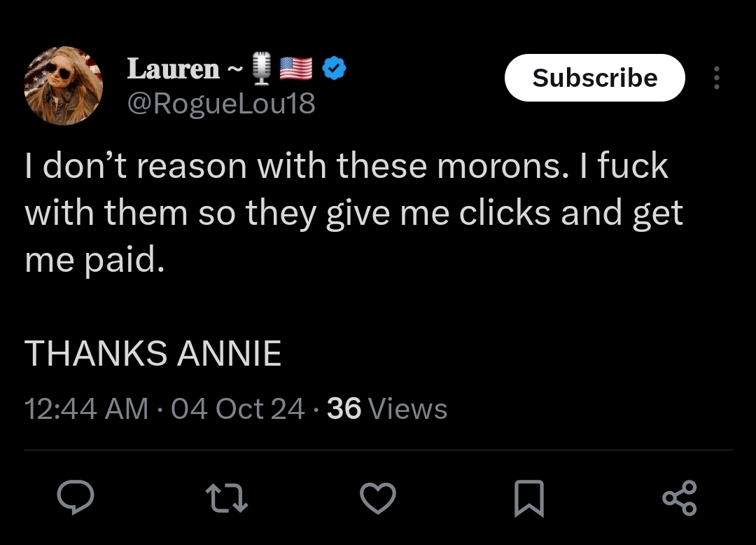The width and height of the screenshot is (756, 545).
Task: View the 36 Views analytics
Action: pos(387,408)
